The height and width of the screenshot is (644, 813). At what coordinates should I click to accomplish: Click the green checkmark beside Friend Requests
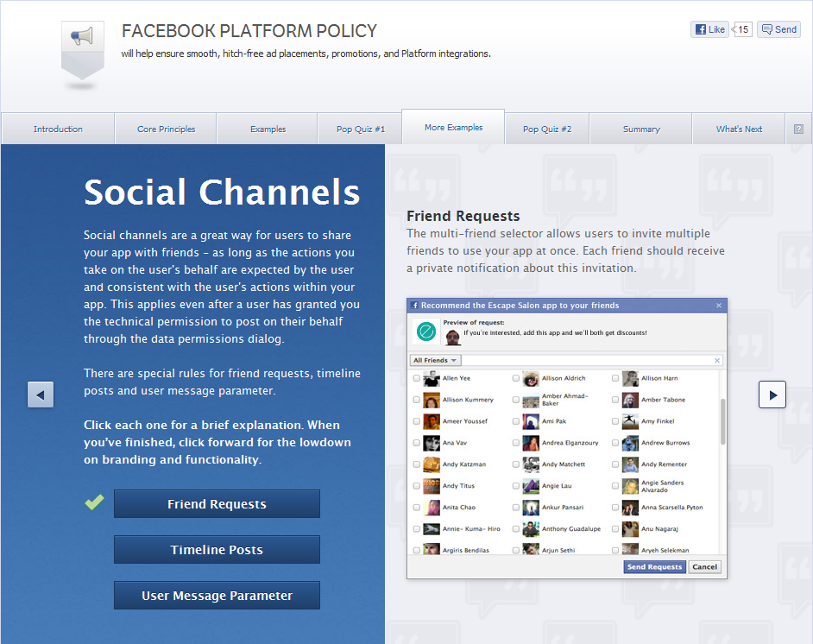click(94, 502)
